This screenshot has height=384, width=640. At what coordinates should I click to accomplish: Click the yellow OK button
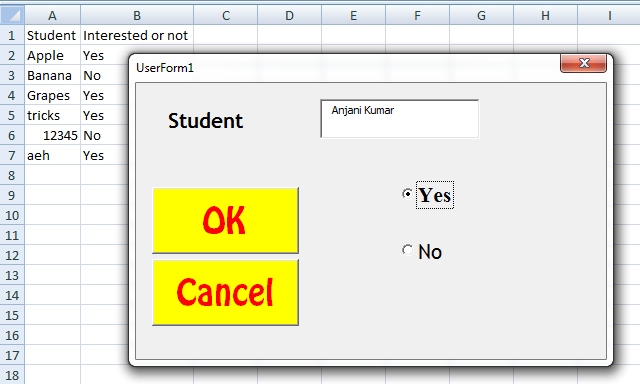click(x=225, y=220)
